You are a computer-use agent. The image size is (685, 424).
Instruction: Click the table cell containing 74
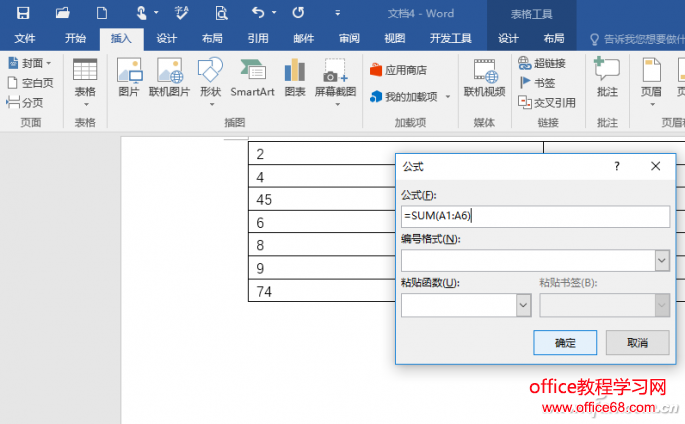[x=322, y=291]
